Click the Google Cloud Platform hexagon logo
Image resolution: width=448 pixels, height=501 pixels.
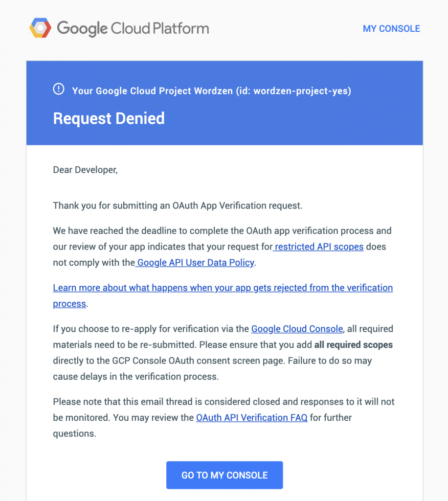click(40, 28)
